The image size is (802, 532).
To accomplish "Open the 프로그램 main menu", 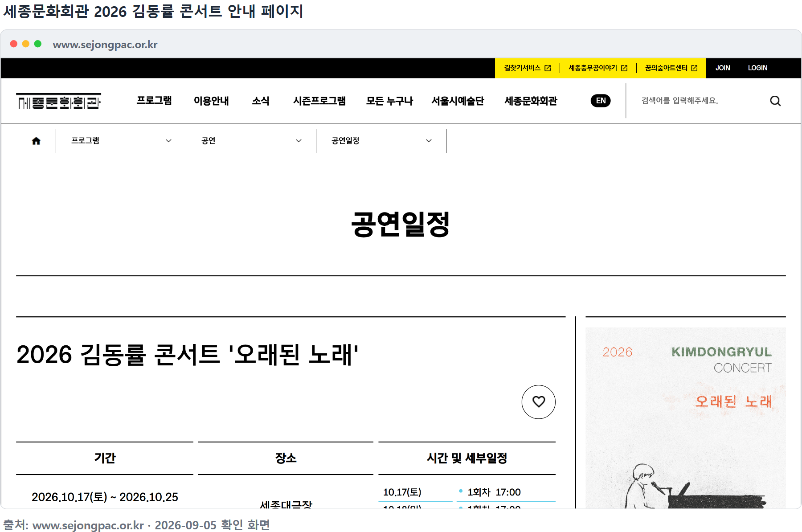I will tap(154, 101).
